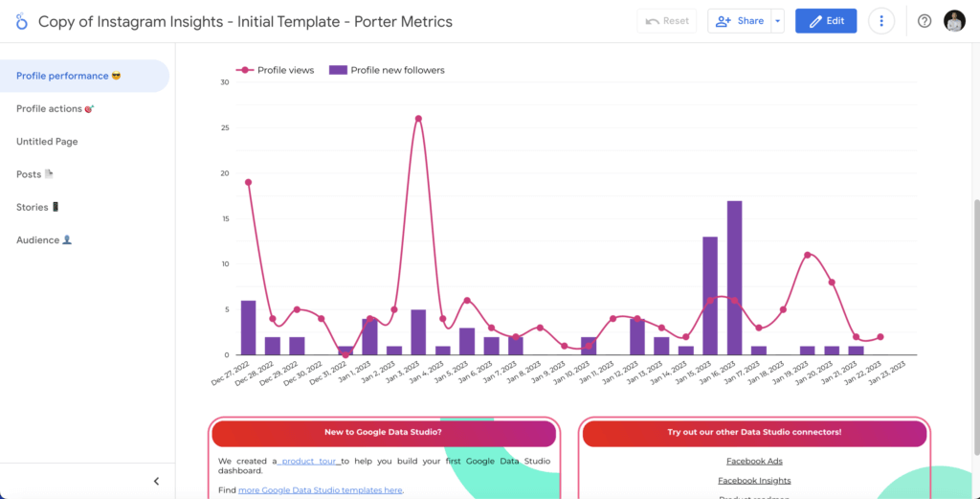The width and height of the screenshot is (980, 499).
Task: Click the vertical page scrollbar
Action: click(975, 327)
